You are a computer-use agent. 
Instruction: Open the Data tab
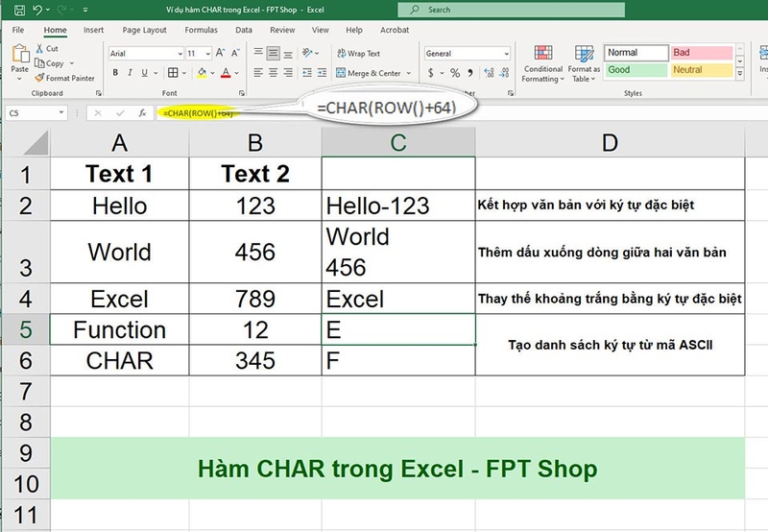[x=244, y=30]
